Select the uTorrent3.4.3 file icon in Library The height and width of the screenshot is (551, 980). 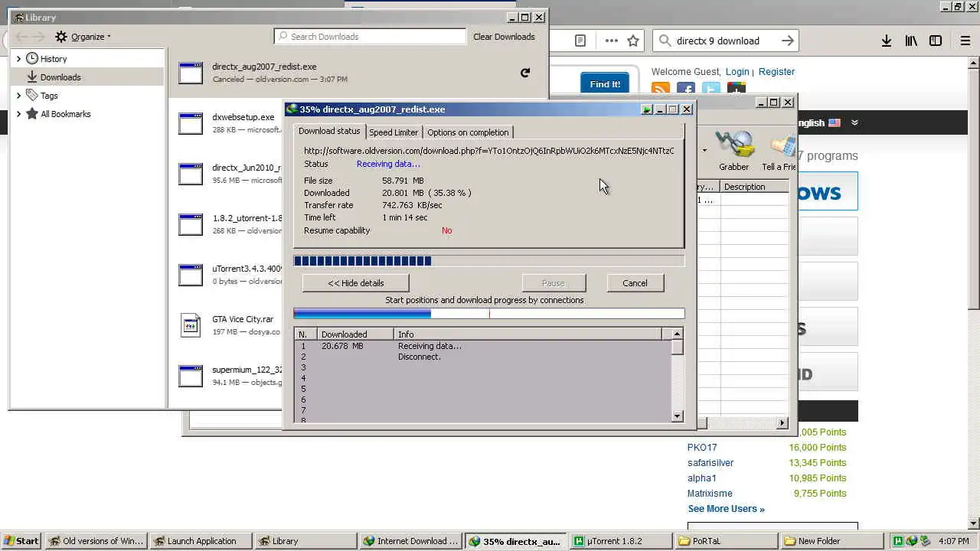tap(191, 275)
